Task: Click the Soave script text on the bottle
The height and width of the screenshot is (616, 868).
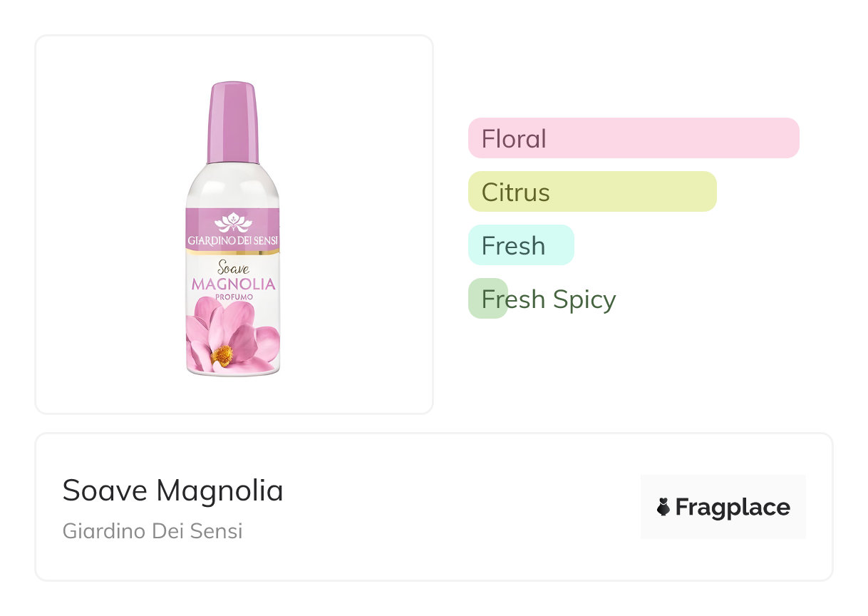Action: (x=232, y=269)
